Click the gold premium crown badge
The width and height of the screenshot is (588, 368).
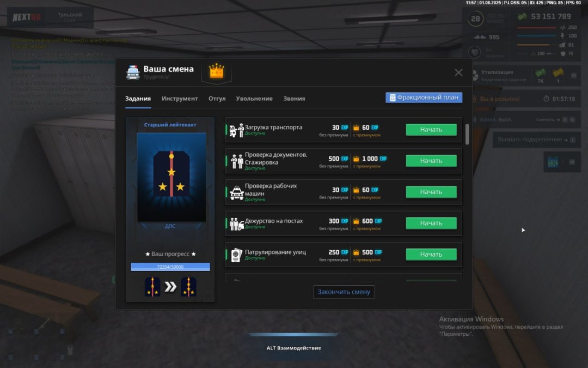[x=217, y=71]
